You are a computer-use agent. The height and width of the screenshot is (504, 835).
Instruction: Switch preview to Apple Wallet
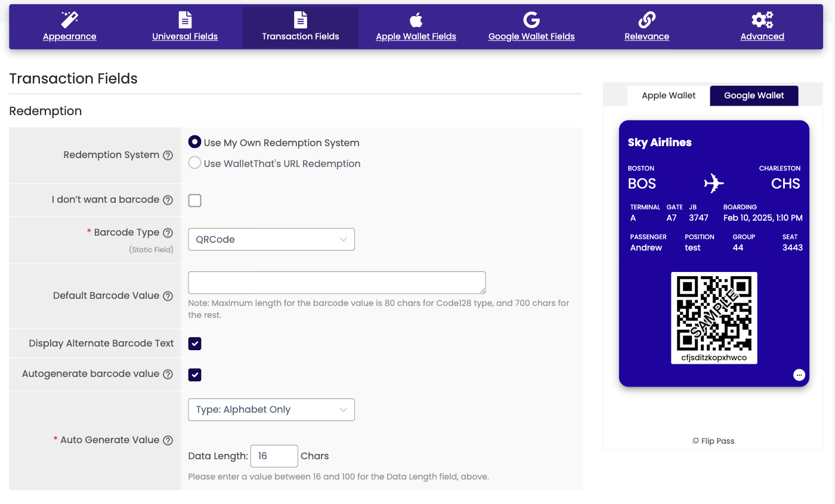click(669, 95)
